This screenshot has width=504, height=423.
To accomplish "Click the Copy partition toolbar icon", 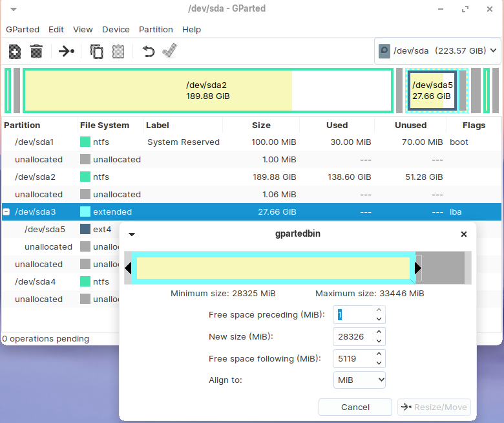I will coord(96,52).
